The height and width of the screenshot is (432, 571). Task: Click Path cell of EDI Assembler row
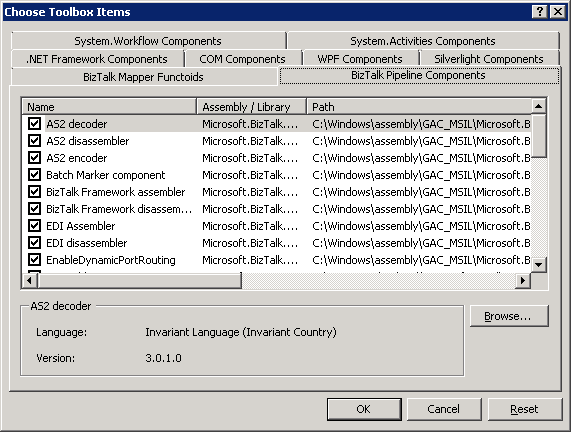coord(421,226)
